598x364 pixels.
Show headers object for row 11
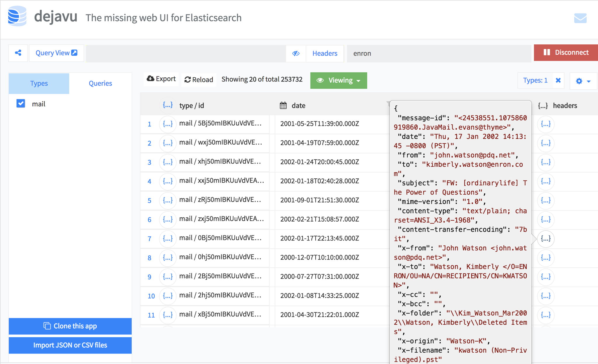pos(546,315)
